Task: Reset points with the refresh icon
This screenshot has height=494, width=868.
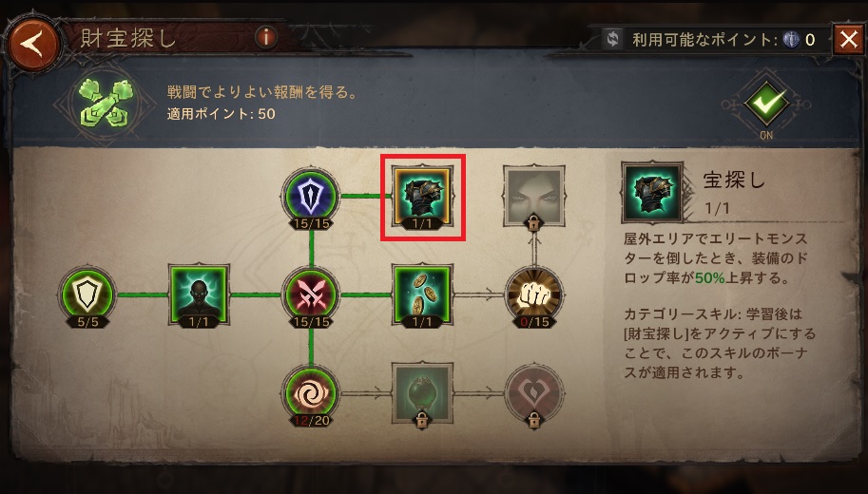Action: [613, 39]
